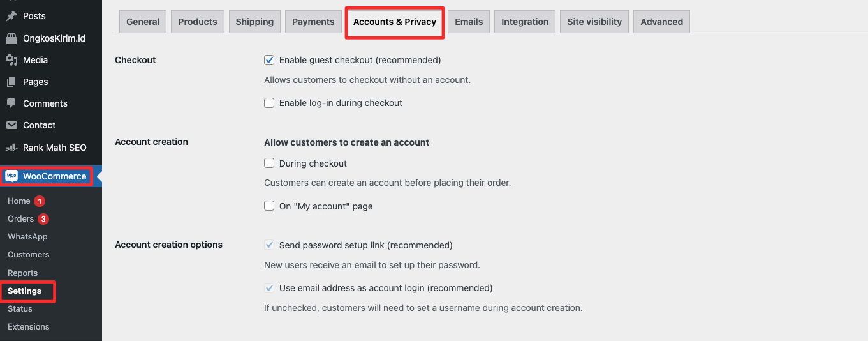The width and height of the screenshot is (868, 341).
Task: Click the Comments speech bubble icon
Action: (x=11, y=103)
